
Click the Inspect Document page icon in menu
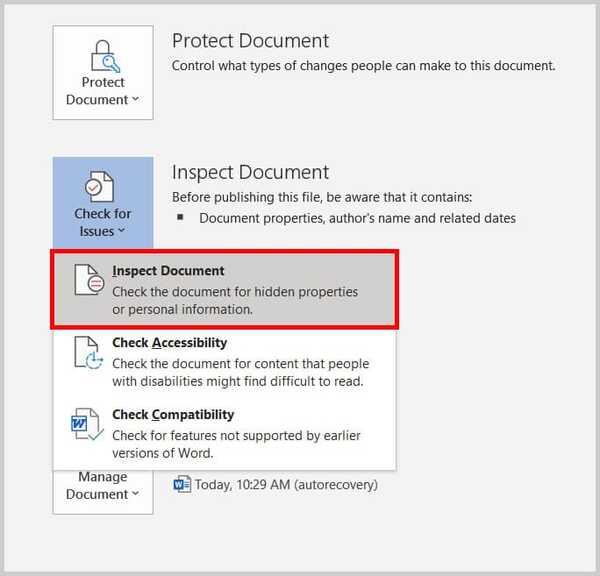pos(89,280)
